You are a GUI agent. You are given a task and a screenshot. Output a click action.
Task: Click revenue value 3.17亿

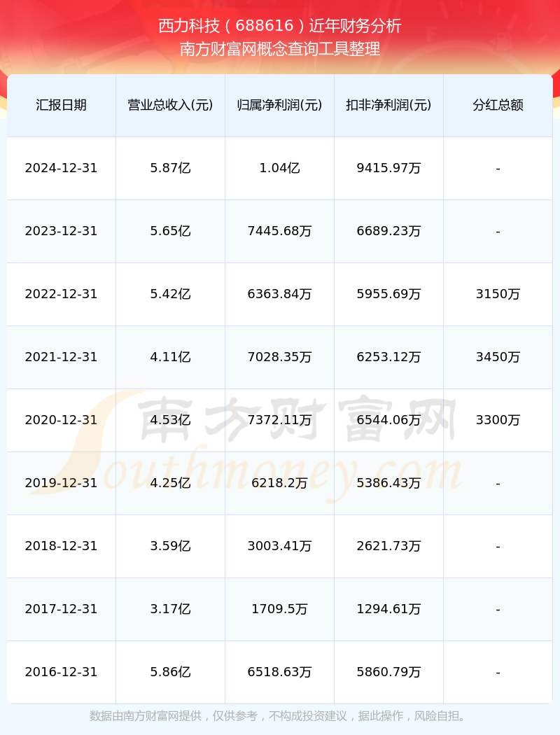(x=171, y=609)
